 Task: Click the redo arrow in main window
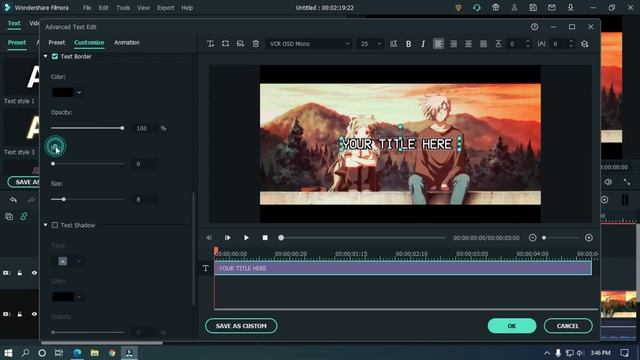click(x=31, y=200)
